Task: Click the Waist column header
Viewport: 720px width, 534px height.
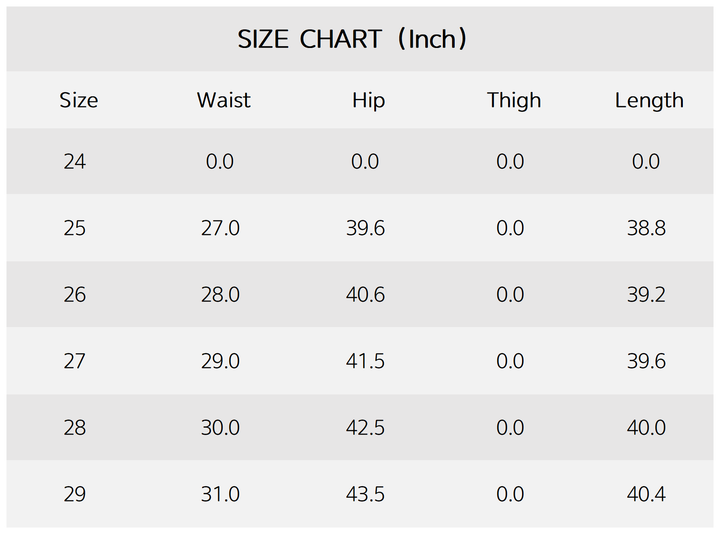Action: [223, 100]
